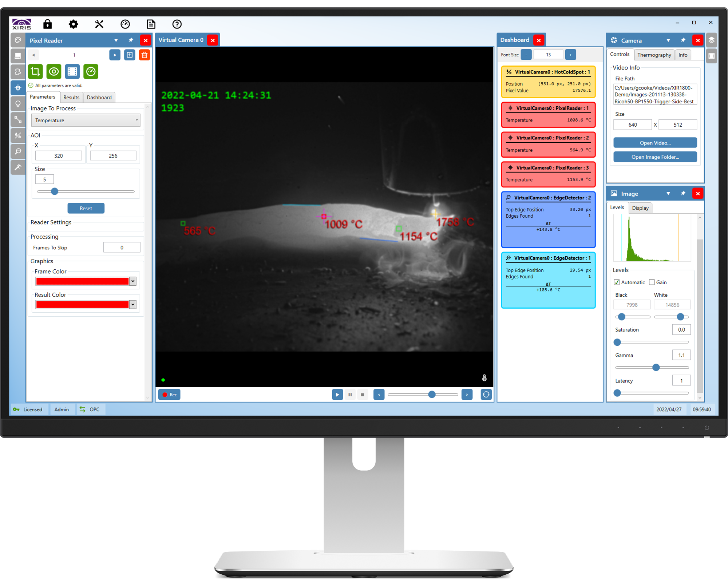Click Open Video button in Camera panel

coord(654,142)
